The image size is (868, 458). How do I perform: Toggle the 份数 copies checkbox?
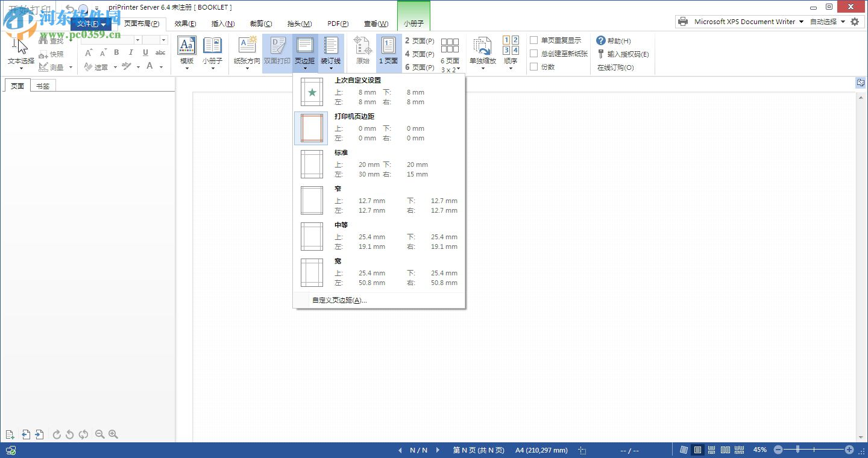[x=533, y=67]
